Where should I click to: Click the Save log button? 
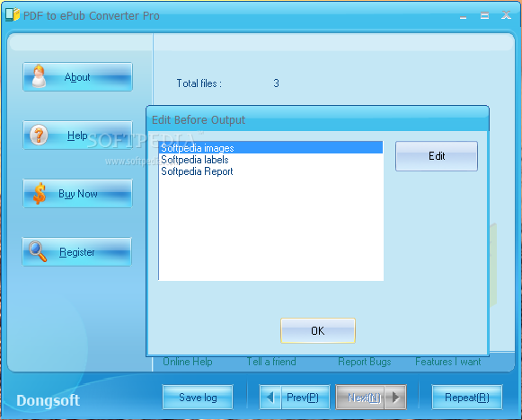198,397
